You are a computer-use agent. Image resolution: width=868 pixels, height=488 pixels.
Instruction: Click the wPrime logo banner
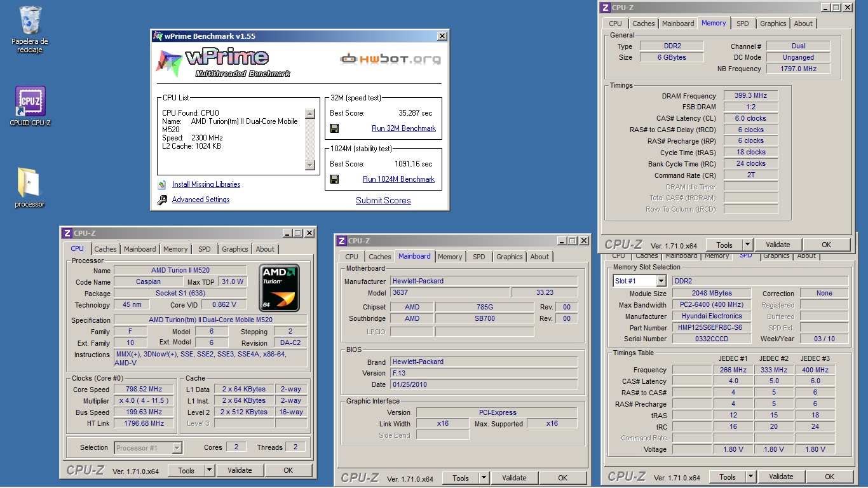coord(222,63)
